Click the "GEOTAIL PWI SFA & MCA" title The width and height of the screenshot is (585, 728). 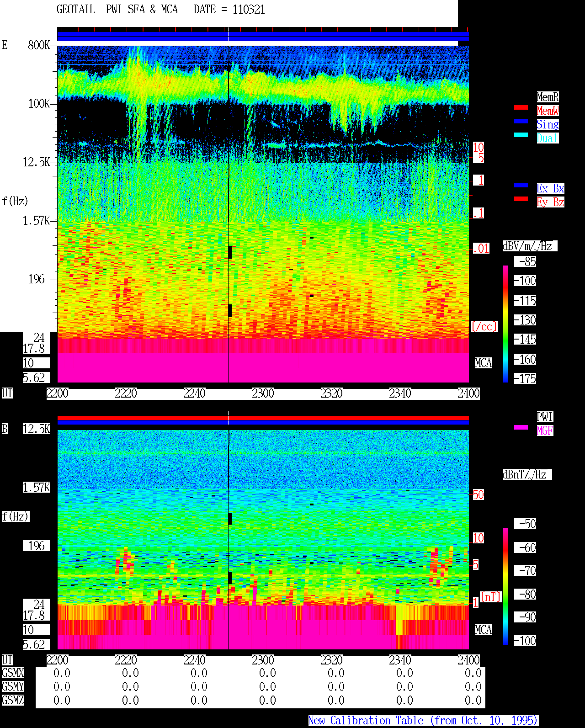click(117, 10)
